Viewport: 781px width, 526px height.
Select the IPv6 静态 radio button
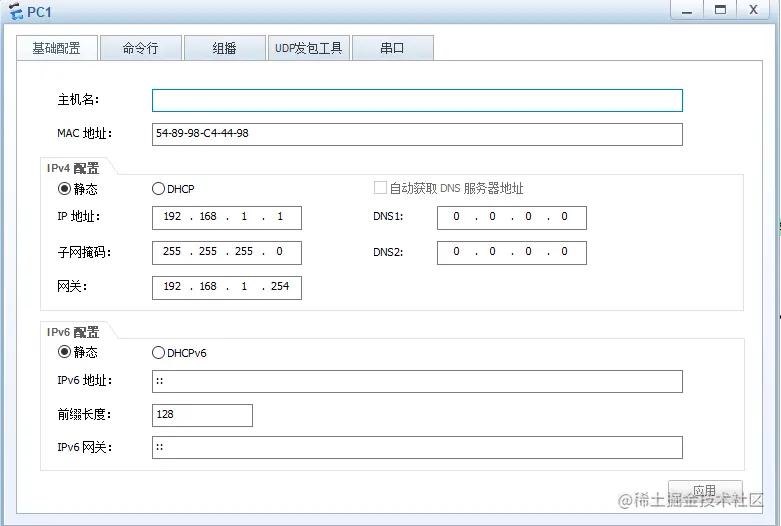[64, 352]
